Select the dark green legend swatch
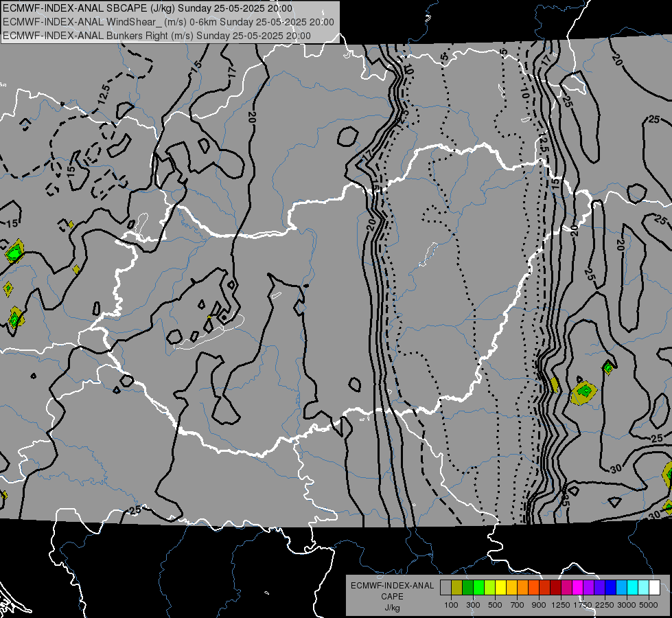This screenshot has height=618, width=672. tap(467, 588)
